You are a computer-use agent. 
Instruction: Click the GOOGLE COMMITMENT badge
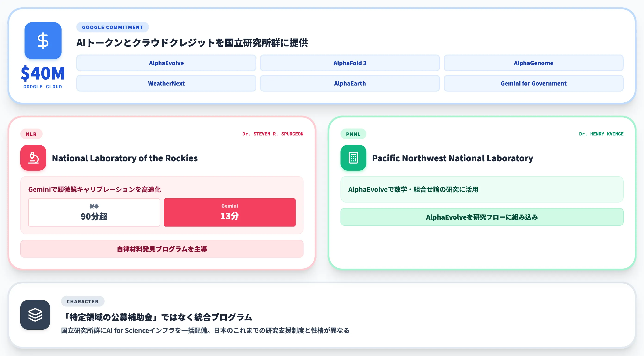click(x=112, y=27)
